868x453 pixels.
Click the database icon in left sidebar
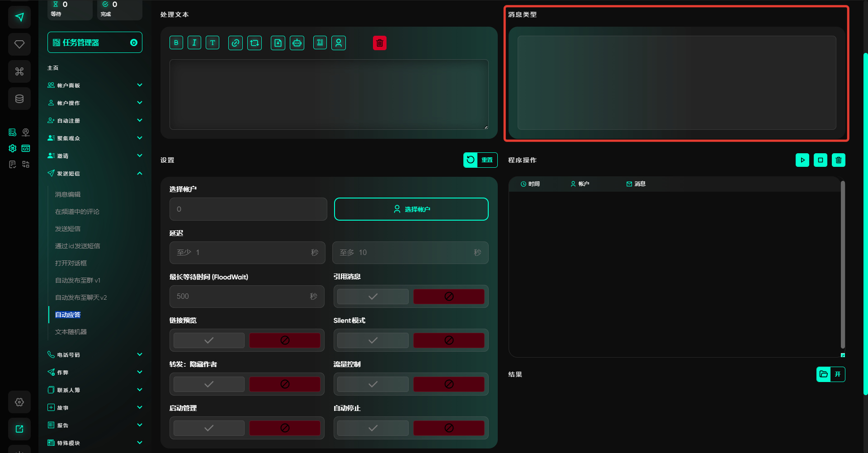click(x=19, y=99)
